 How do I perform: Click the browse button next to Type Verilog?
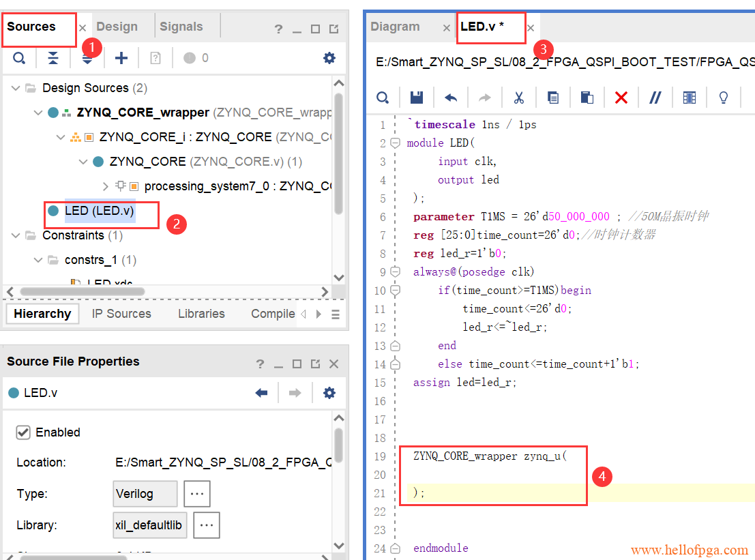[197, 493]
